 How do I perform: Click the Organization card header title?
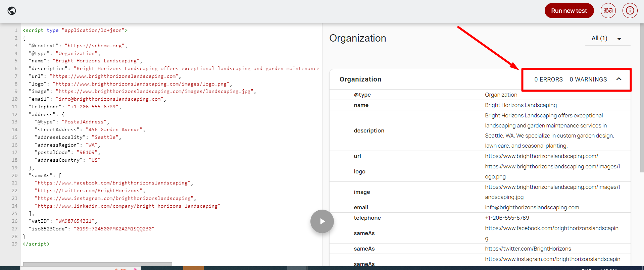click(x=360, y=79)
